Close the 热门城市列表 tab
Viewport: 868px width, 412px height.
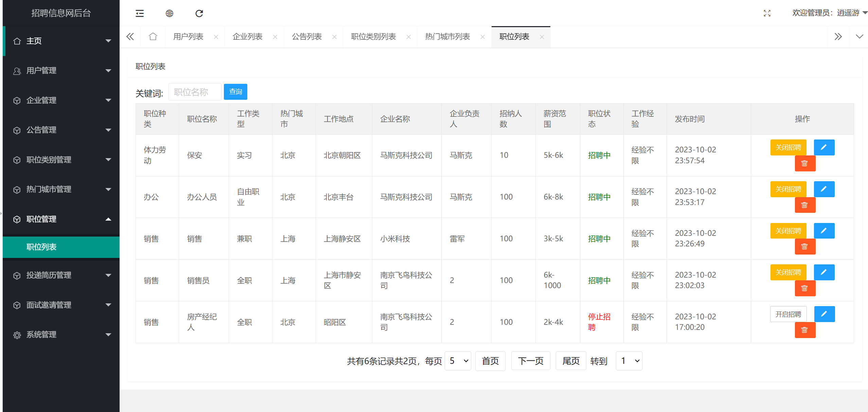(482, 37)
